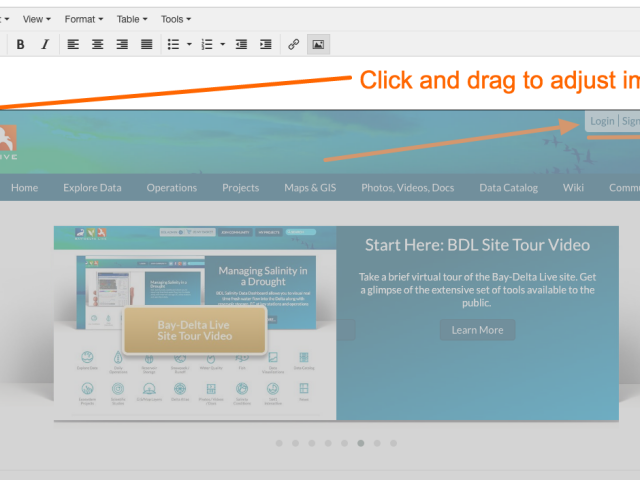Image resolution: width=640 pixels, height=480 pixels.
Task: Select the first carousel dot
Action: coord(279,443)
